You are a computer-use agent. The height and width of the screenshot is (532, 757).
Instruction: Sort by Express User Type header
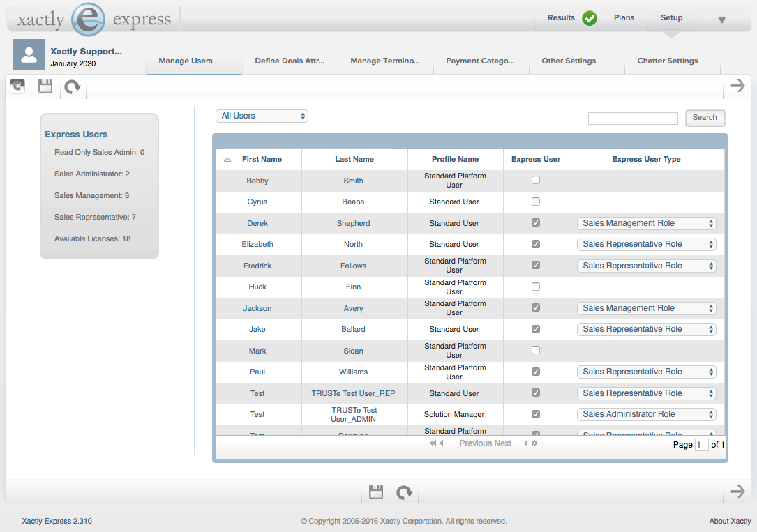(647, 159)
